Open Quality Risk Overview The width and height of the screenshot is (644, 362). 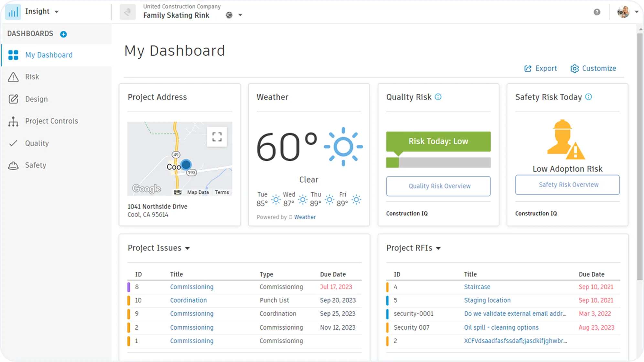click(x=438, y=186)
